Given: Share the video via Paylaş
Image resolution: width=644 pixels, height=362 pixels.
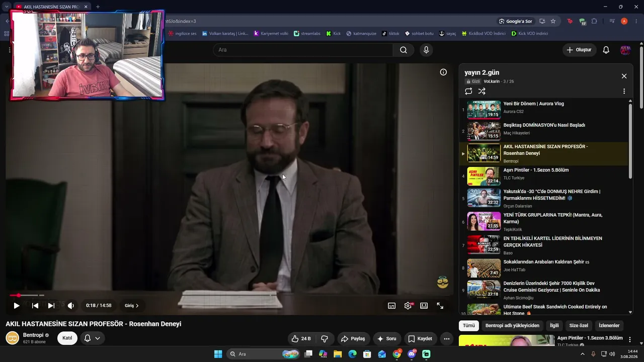Looking at the screenshot, I should [x=354, y=338].
